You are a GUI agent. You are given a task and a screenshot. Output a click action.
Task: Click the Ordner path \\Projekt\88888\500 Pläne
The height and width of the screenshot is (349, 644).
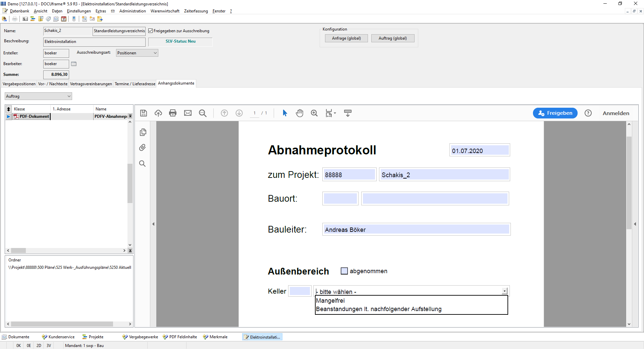pyautogui.click(x=70, y=267)
